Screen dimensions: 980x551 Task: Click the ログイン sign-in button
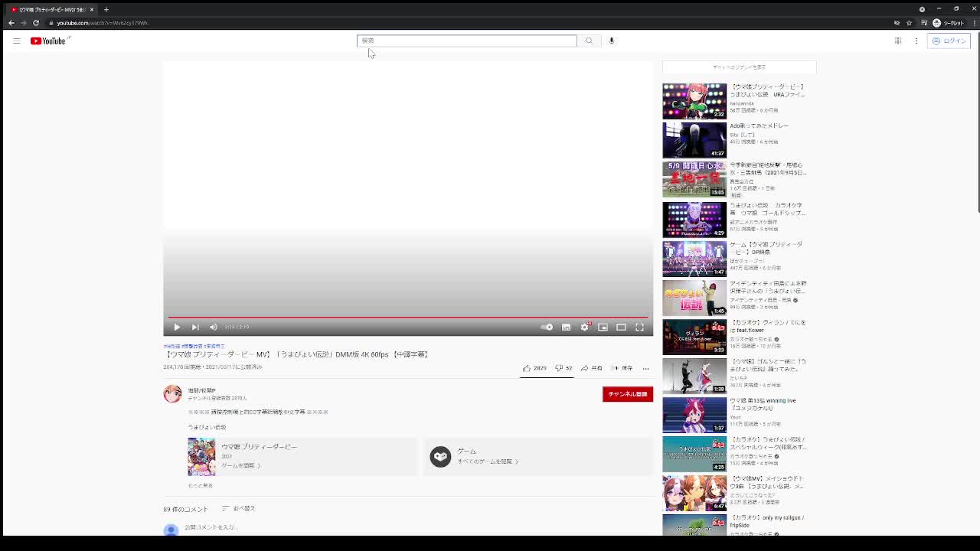pos(949,41)
